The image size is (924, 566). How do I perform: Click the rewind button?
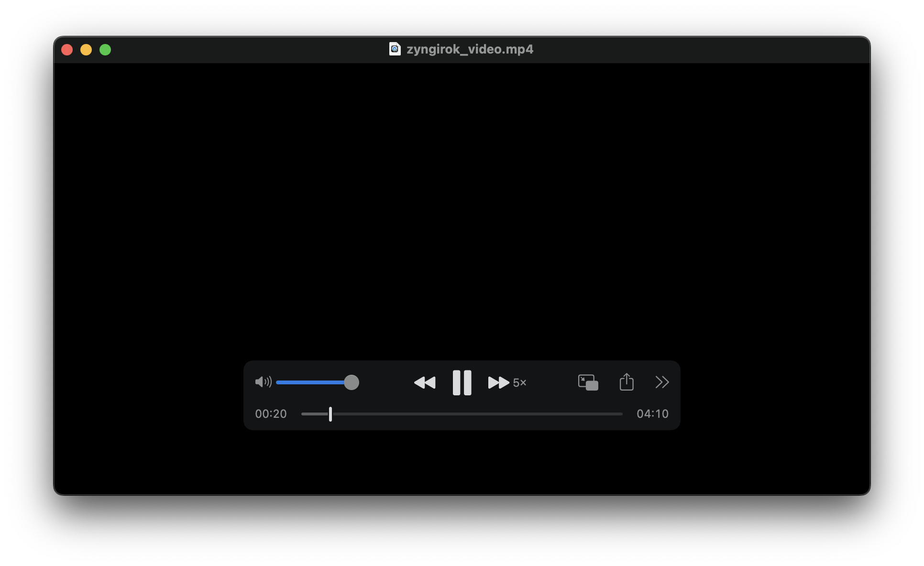coord(425,383)
